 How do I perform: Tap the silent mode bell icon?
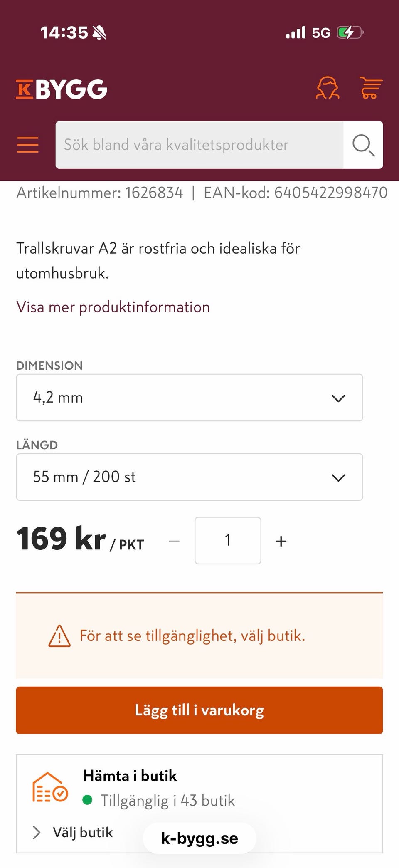click(x=99, y=32)
